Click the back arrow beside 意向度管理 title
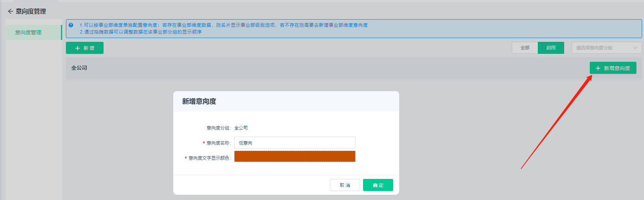Viewport: 644px width, 200px height. point(10,11)
